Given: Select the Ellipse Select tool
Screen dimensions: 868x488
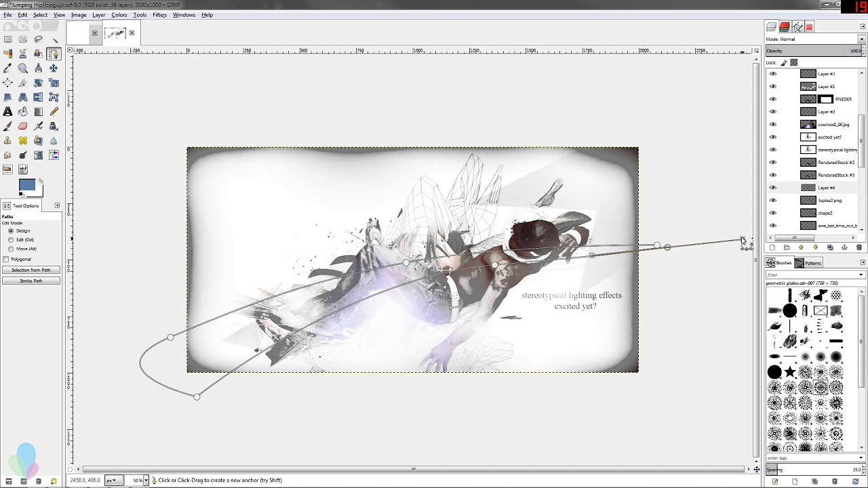Looking at the screenshot, I should [x=23, y=39].
